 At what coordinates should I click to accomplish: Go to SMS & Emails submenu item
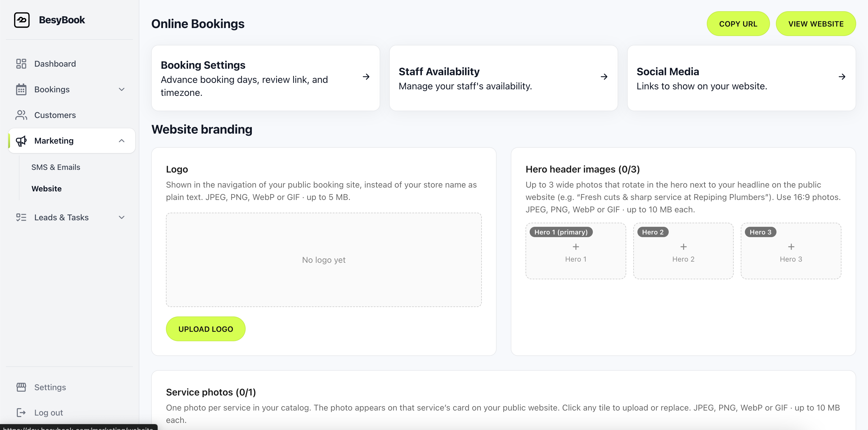coord(56,167)
